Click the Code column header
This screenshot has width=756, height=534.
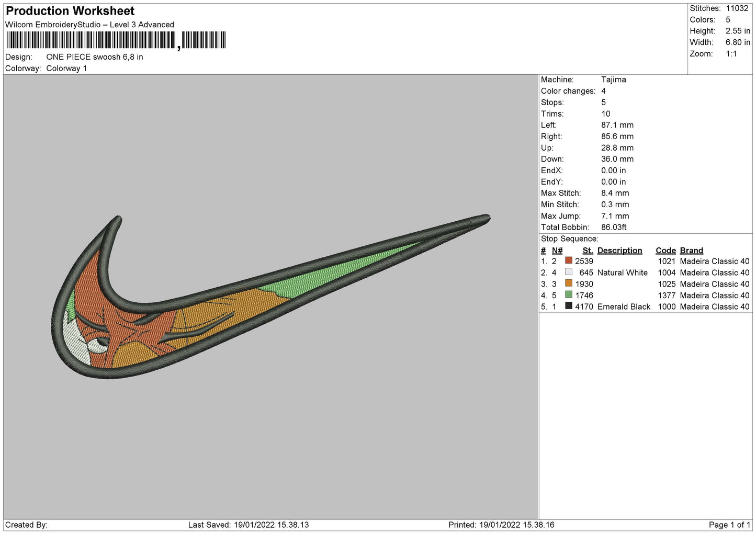tap(665, 251)
